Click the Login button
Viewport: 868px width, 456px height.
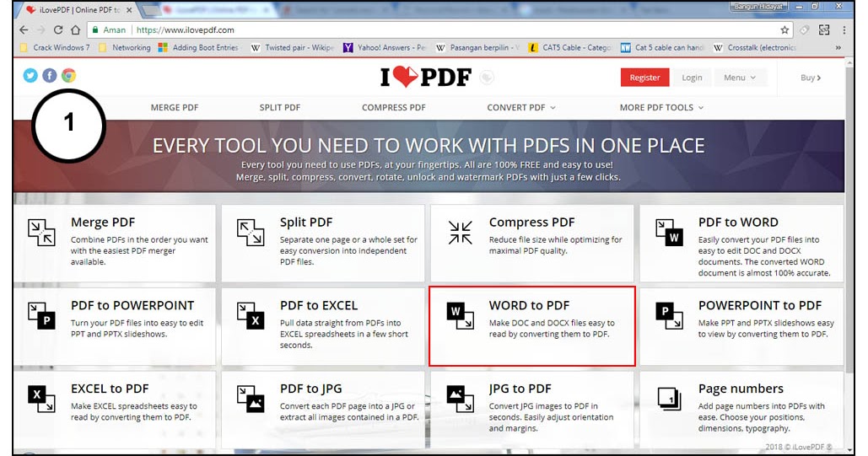pyautogui.click(x=692, y=78)
